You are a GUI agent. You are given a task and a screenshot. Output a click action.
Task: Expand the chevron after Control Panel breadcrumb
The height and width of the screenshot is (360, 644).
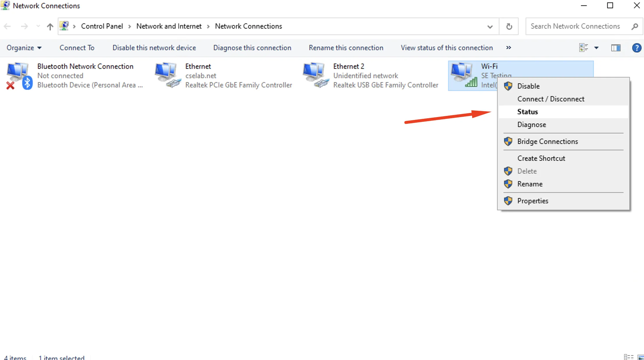(x=130, y=27)
